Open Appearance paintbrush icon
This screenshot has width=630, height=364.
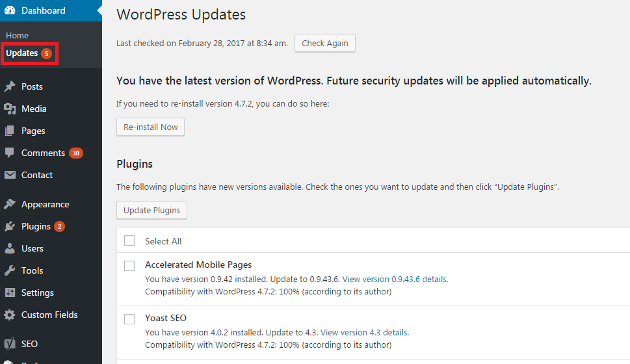[x=10, y=204]
